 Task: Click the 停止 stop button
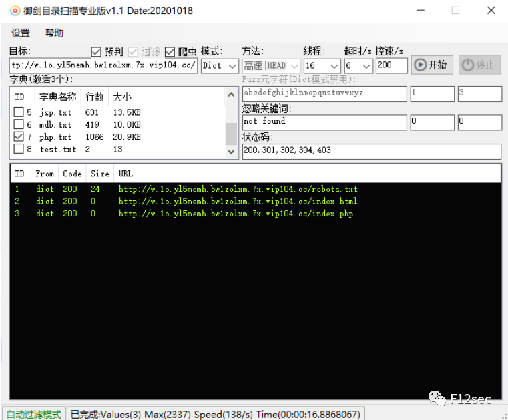pos(479,65)
